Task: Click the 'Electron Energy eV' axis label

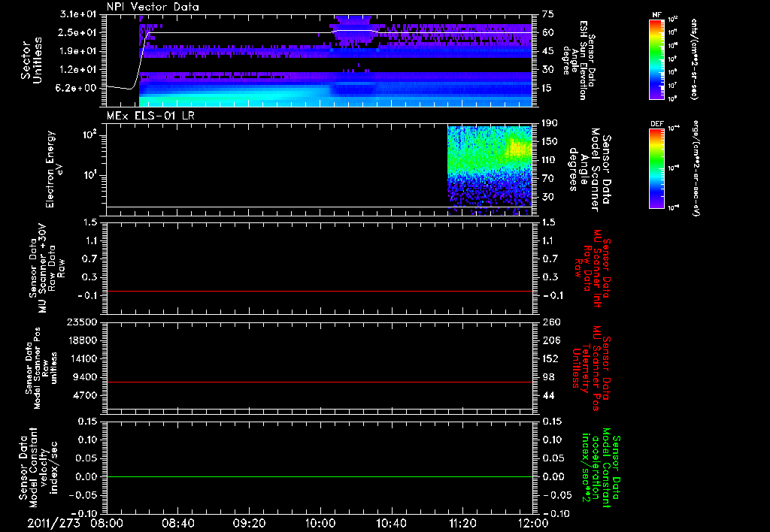Action: (53, 169)
